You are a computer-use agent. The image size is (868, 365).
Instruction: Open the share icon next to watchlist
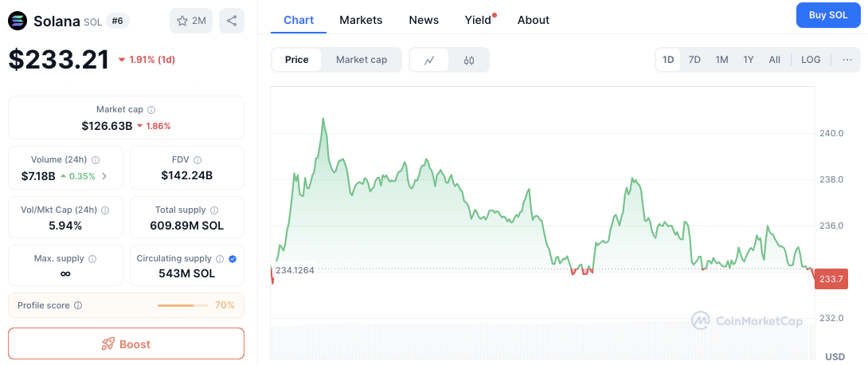pyautogui.click(x=232, y=21)
